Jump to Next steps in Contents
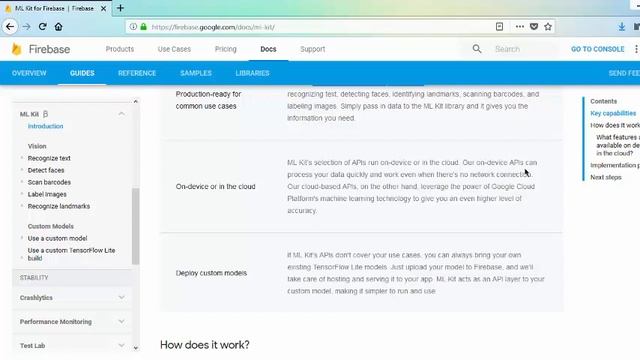 606,177
